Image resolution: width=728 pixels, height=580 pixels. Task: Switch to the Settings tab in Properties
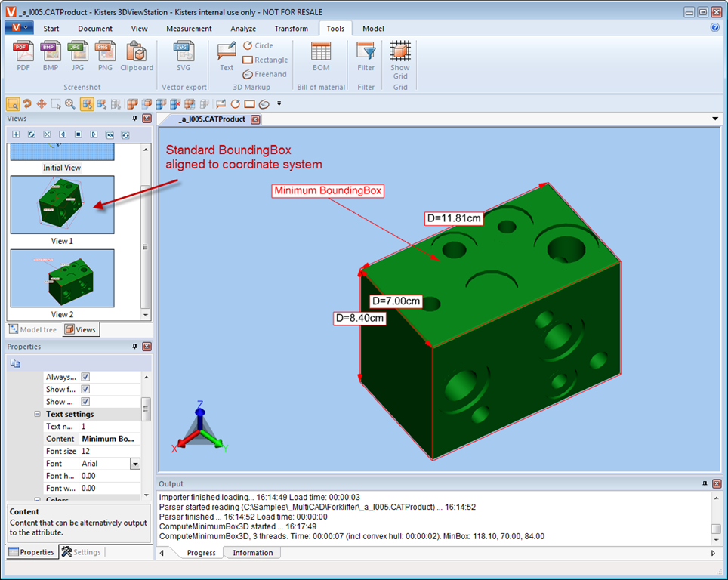[82, 551]
